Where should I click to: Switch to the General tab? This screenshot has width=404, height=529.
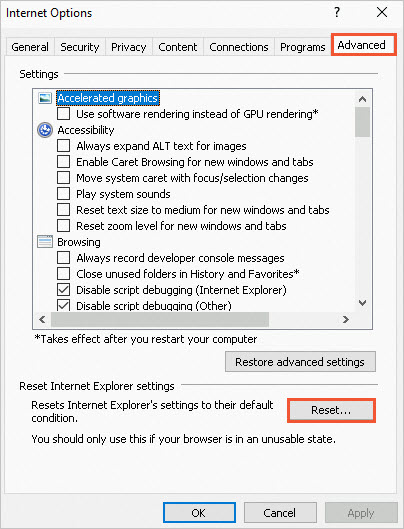coord(30,47)
